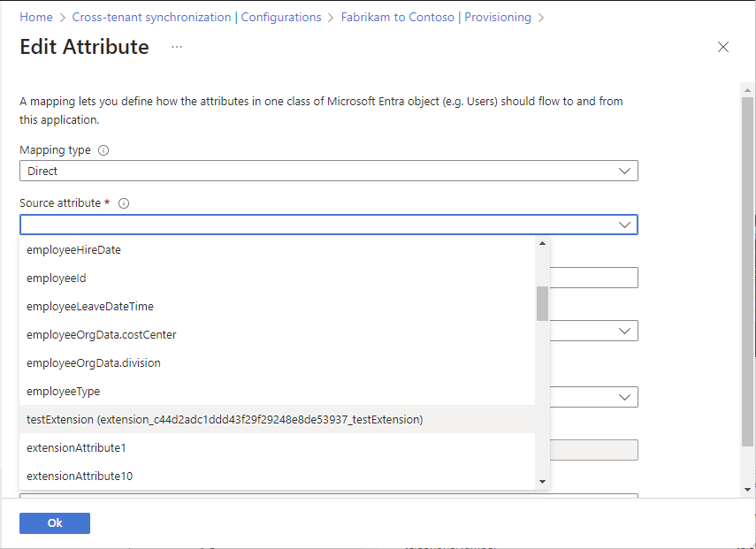Click the Mapping type info icon
This screenshot has height=549, width=756.
(x=103, y=150)
